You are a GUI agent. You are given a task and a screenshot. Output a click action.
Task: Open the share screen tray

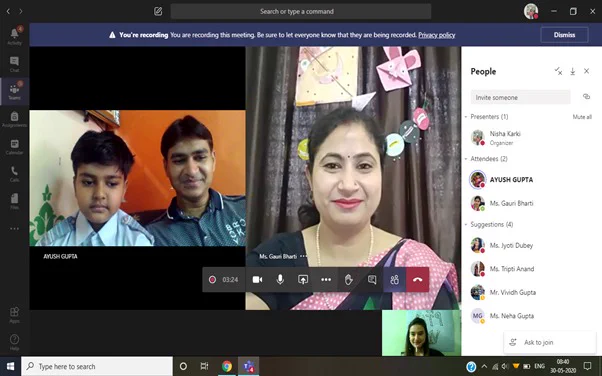coord(303,280)
